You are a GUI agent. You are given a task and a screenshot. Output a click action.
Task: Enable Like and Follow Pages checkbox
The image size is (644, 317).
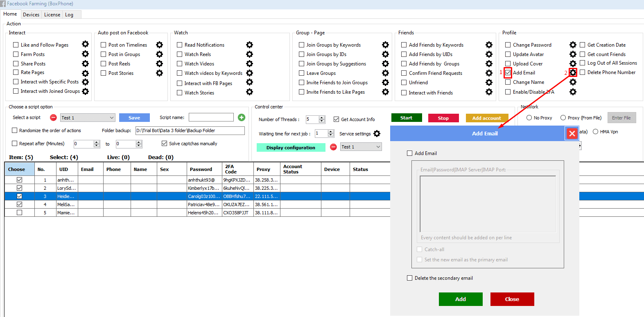coord(16,45)
